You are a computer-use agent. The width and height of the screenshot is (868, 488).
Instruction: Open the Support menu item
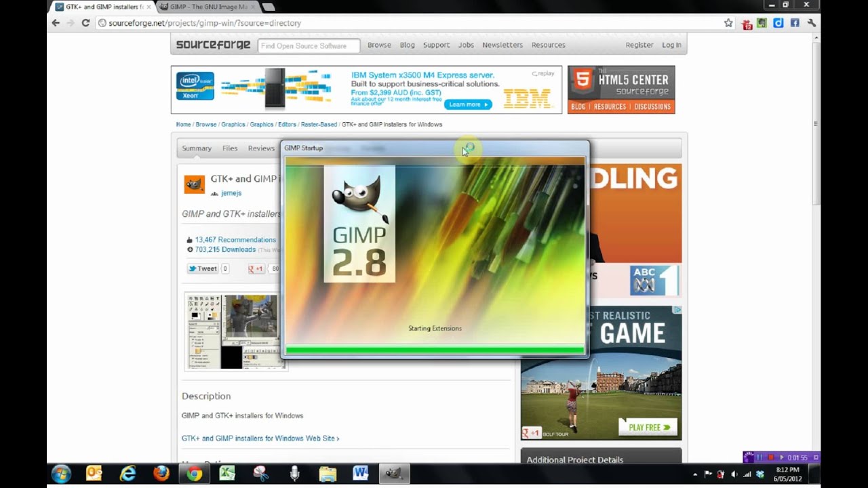pos(436,45)
